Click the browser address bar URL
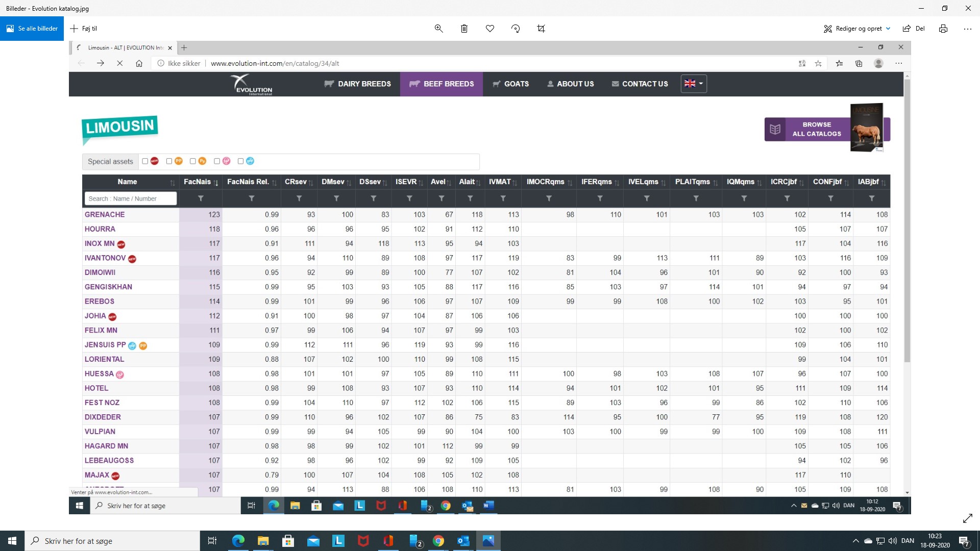The image size is (980, 551). pyautogui.click(x=275, y=63)
